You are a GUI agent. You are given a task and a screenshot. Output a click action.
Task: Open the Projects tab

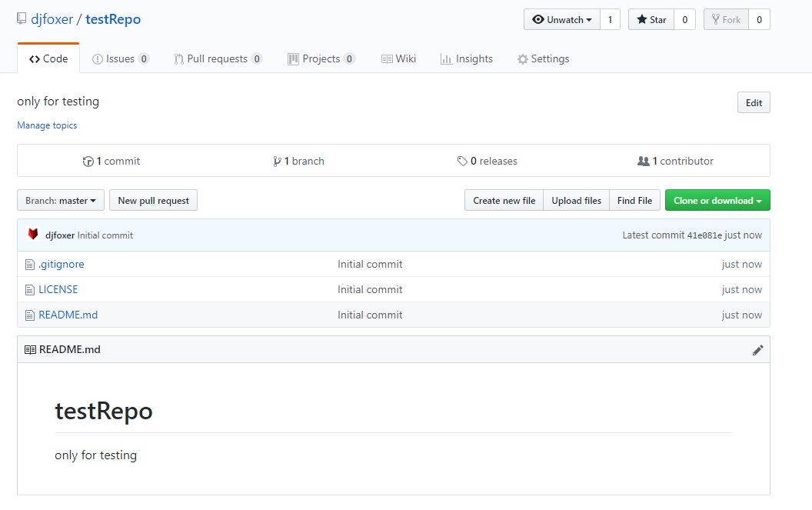[321, 58]
